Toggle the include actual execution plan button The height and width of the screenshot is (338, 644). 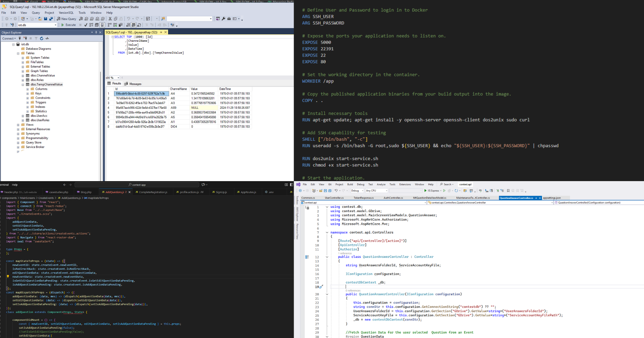pos(109,25)
